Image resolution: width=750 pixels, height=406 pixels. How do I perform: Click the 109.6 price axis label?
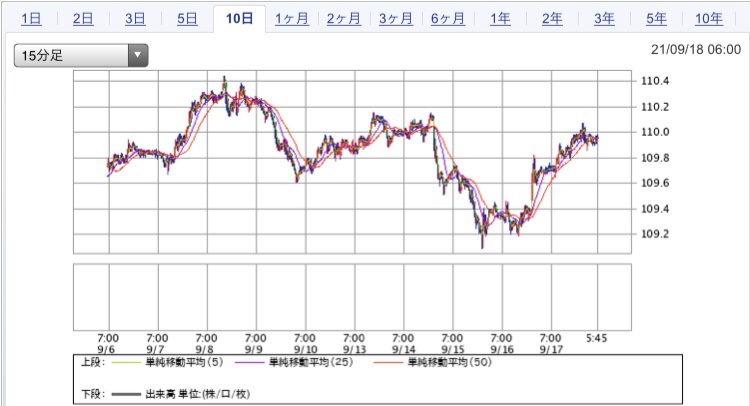pos(655,183)
